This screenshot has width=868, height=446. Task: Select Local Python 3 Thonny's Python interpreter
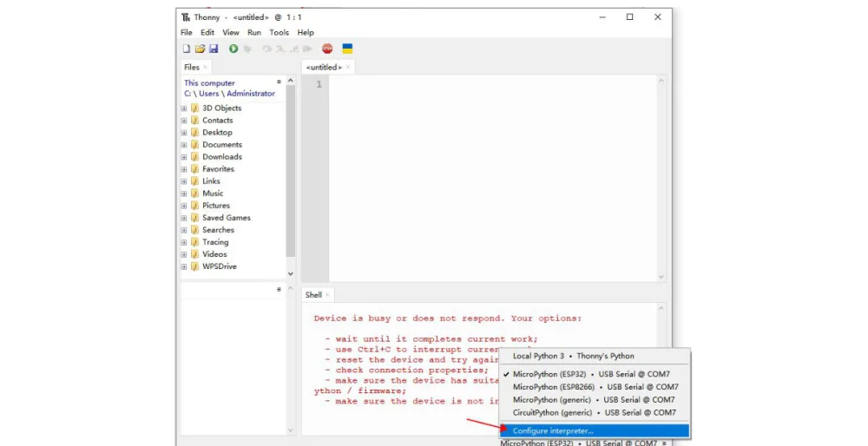click(595, 357)
